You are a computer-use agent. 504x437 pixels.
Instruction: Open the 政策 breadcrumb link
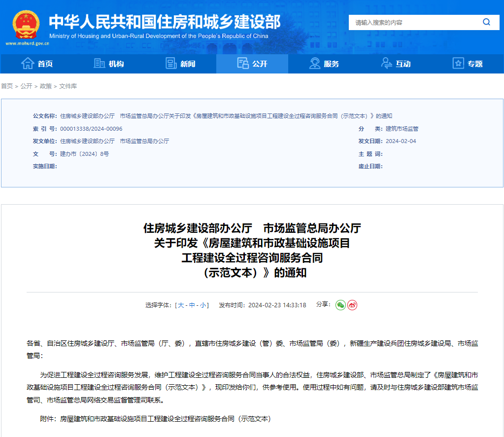46,86
